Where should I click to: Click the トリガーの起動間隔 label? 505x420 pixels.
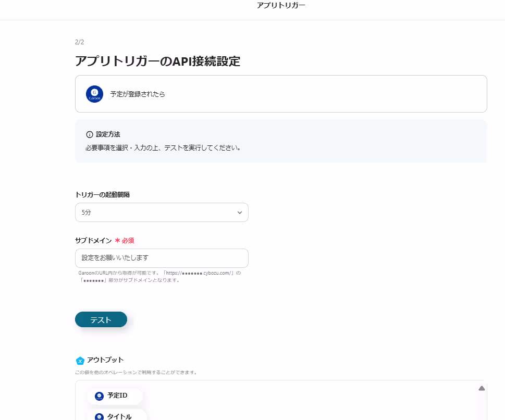tap(103, 194)
